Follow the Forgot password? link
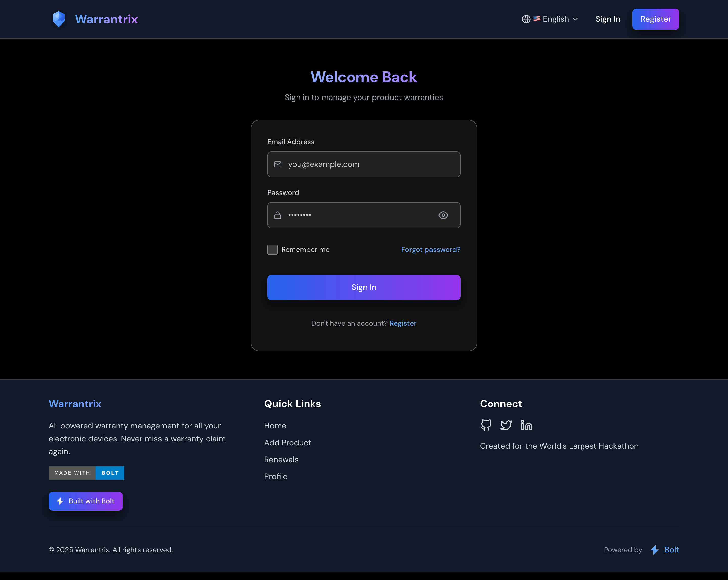 pos(430,249)
